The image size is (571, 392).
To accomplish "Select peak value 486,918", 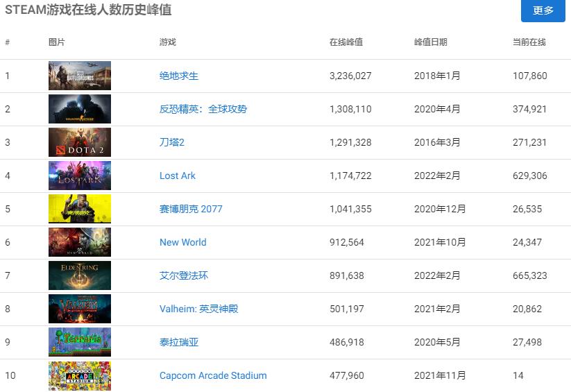I will 347,342.
